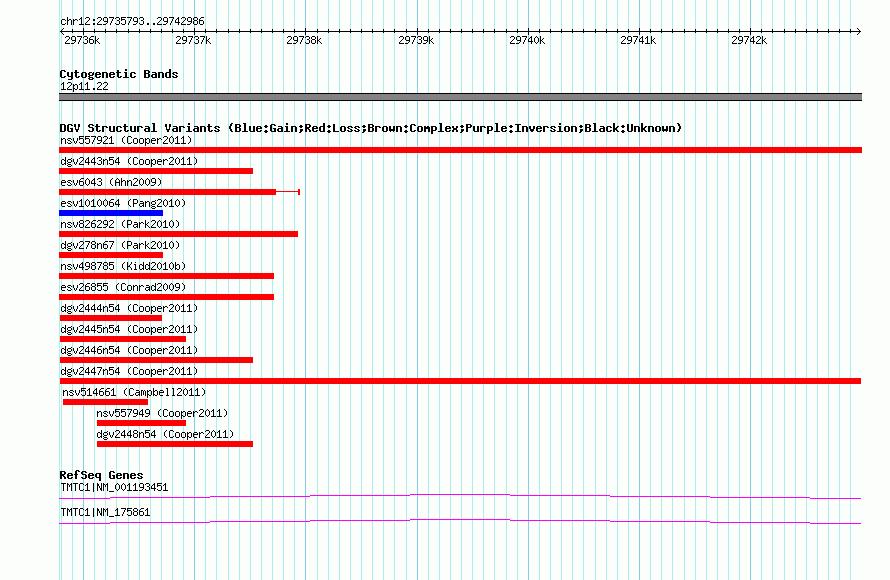Click the red bar under nsv514661
This screenshot has width=890, height=580.
[105, 402]
